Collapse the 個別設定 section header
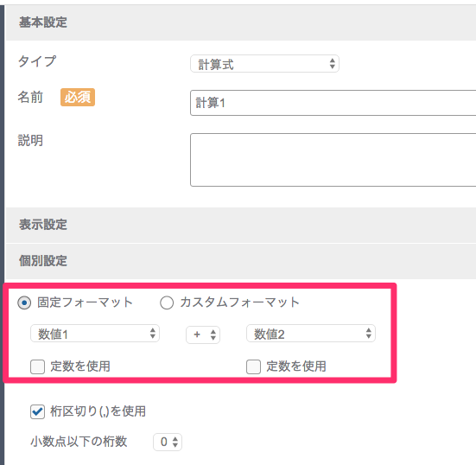This screenshot has height=465, width=476. (241, 261)
